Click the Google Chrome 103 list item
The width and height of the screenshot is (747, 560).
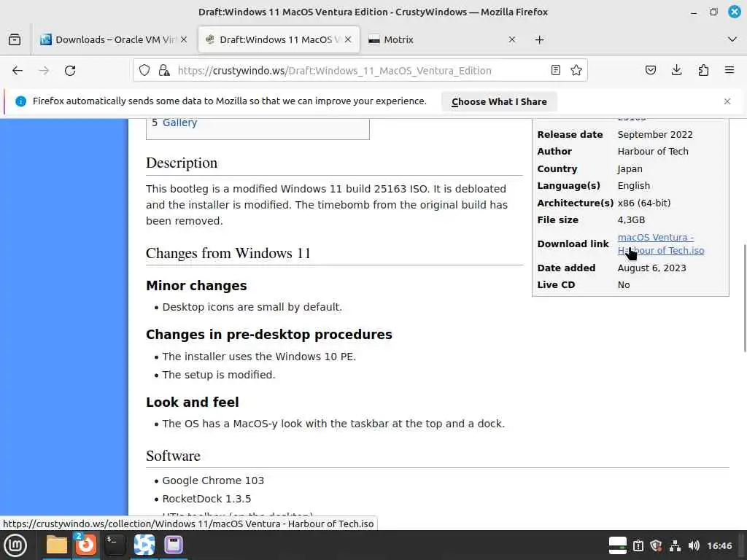[x=213, y=481]
